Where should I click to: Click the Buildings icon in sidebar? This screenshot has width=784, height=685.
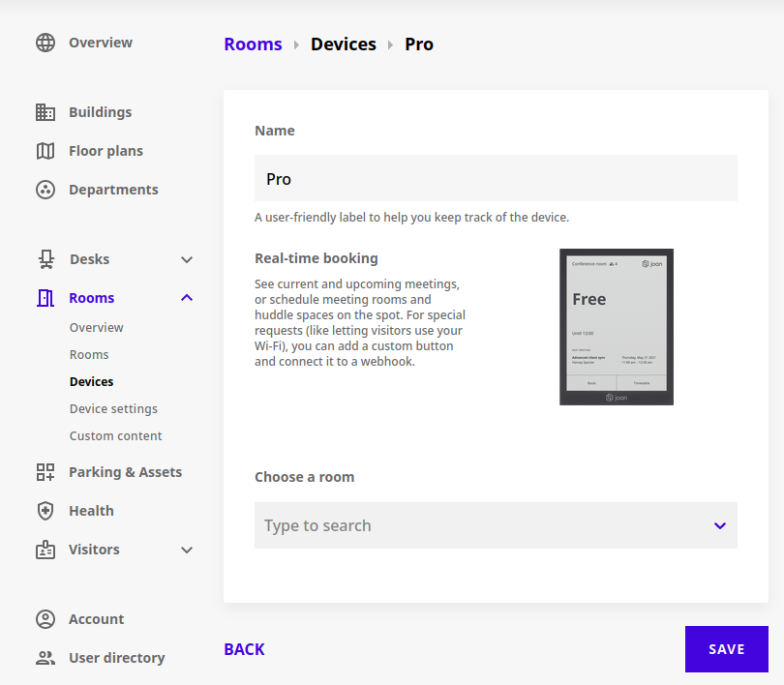[45, 112]
